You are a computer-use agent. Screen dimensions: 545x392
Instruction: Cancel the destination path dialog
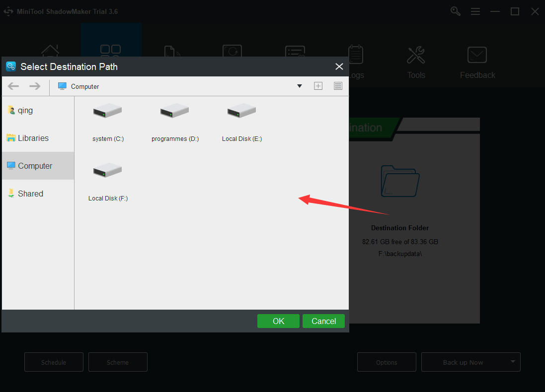pyautogui.click(x=323, y=321)
